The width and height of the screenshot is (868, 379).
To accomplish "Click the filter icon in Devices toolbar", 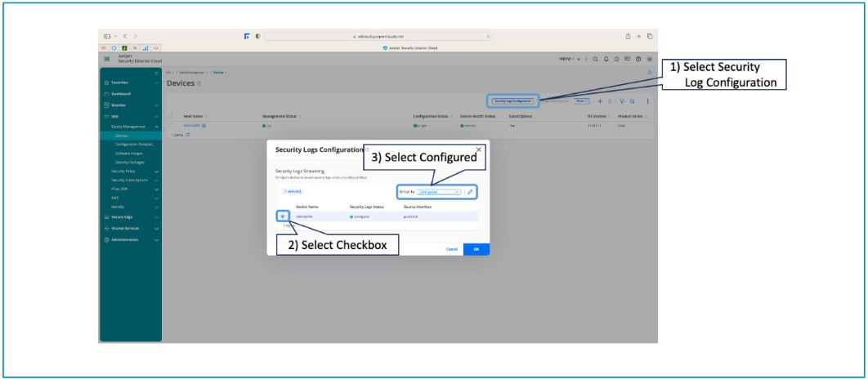I will tap(621, 101).
